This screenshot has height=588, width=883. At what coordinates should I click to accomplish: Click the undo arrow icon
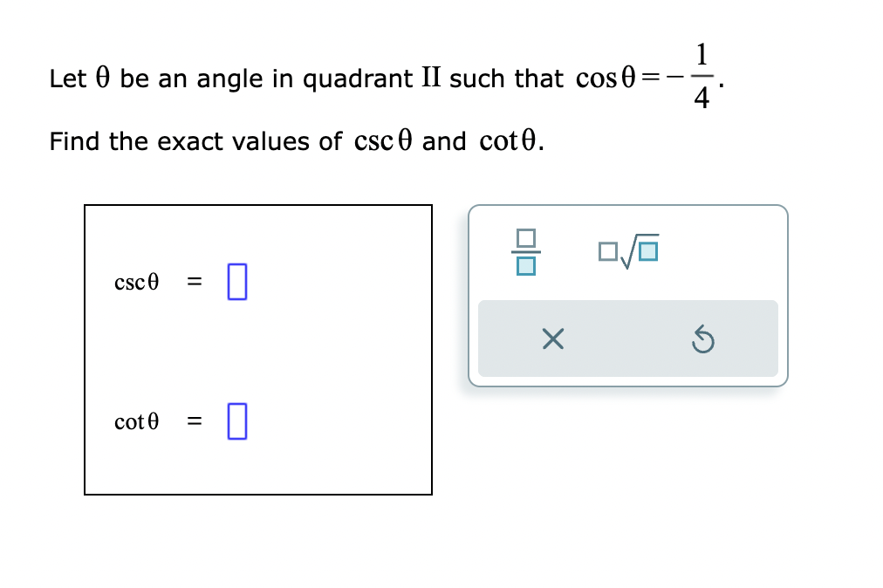coord(704,339)
